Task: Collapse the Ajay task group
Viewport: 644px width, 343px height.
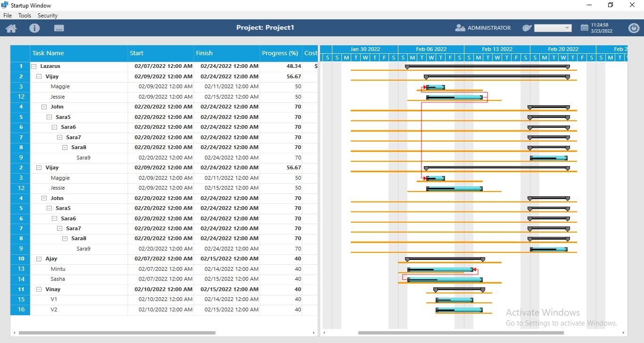Action: coord(39,259)
